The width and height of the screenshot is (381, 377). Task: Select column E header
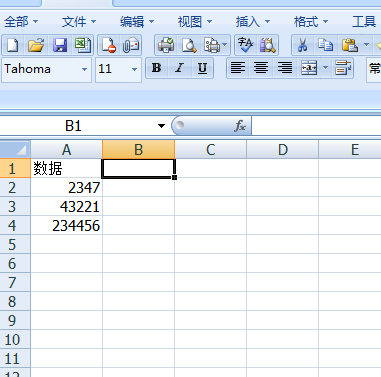(350, 150)
